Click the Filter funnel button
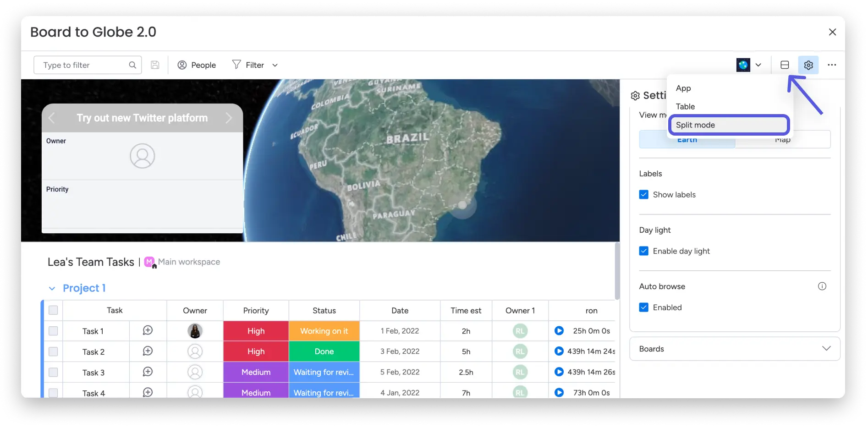The image size is (868, 428). (x=248, y=65)
